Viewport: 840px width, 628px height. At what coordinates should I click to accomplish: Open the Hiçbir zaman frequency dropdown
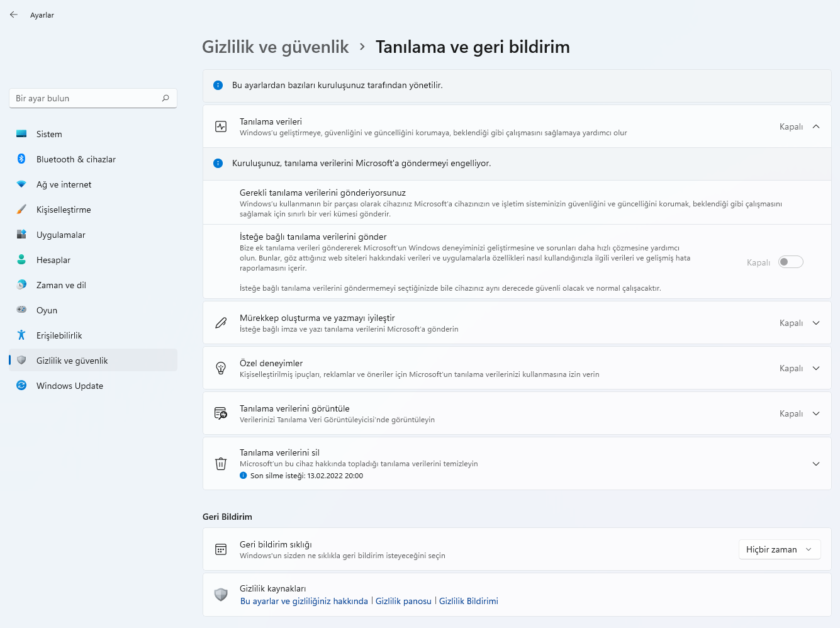click(x=780, y=549)
